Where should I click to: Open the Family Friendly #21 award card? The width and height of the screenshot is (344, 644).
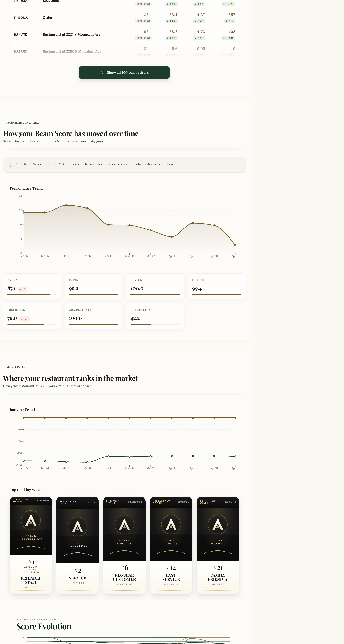218,545
